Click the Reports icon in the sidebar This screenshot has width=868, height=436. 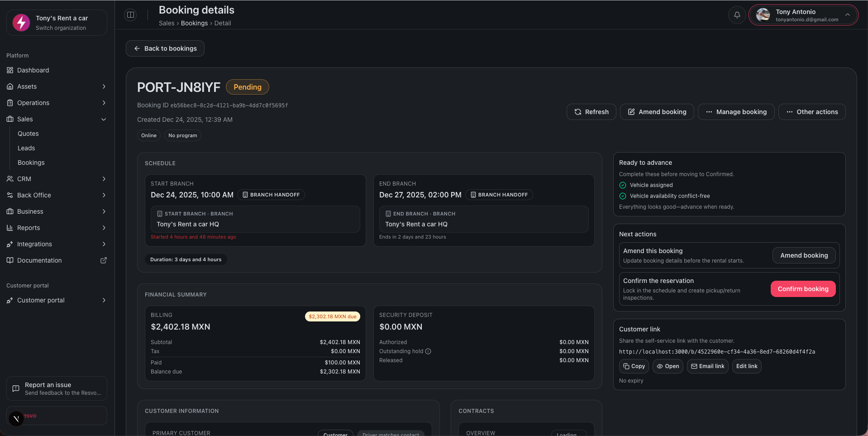pos(10,228)
